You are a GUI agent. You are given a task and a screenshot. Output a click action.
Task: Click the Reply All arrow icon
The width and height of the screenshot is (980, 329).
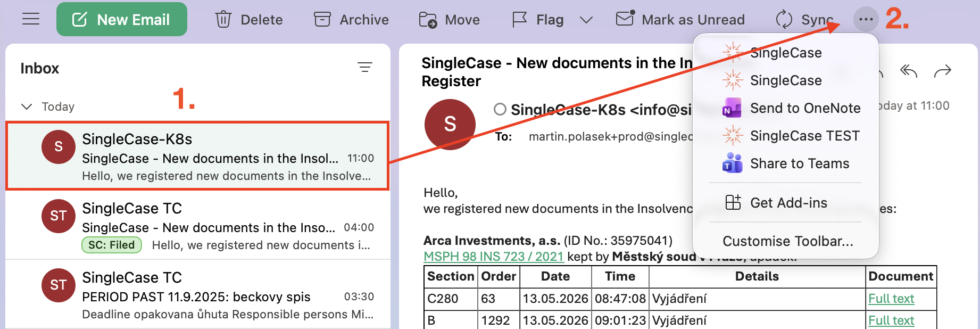pos(909,71)
